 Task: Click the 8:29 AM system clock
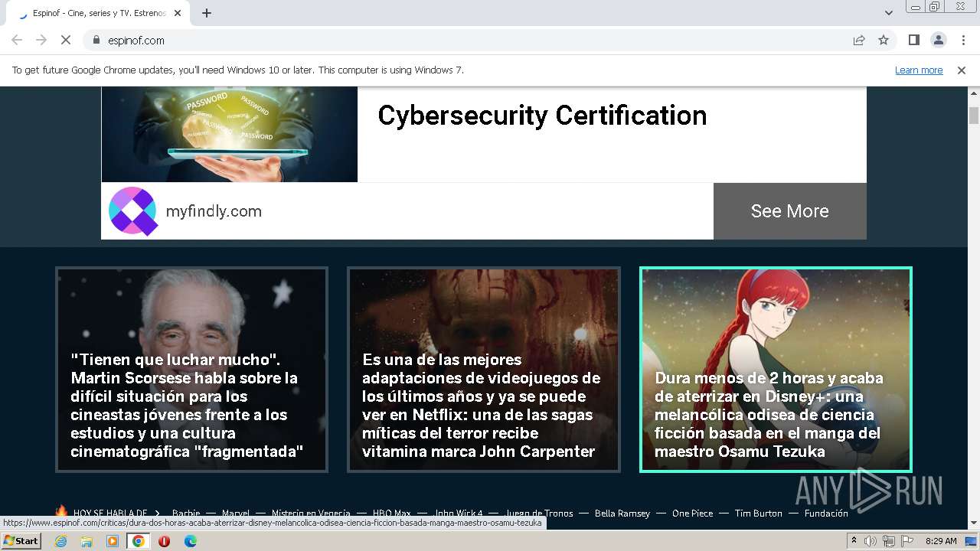click(941, 541)
